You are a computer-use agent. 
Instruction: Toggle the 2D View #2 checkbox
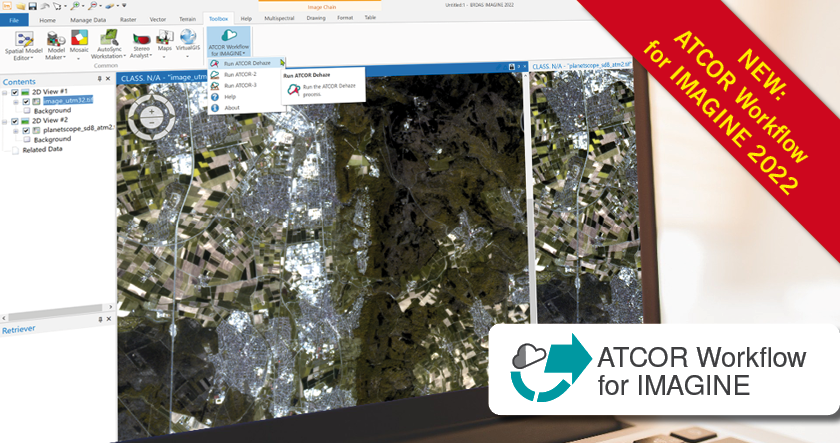pos(15,122)
